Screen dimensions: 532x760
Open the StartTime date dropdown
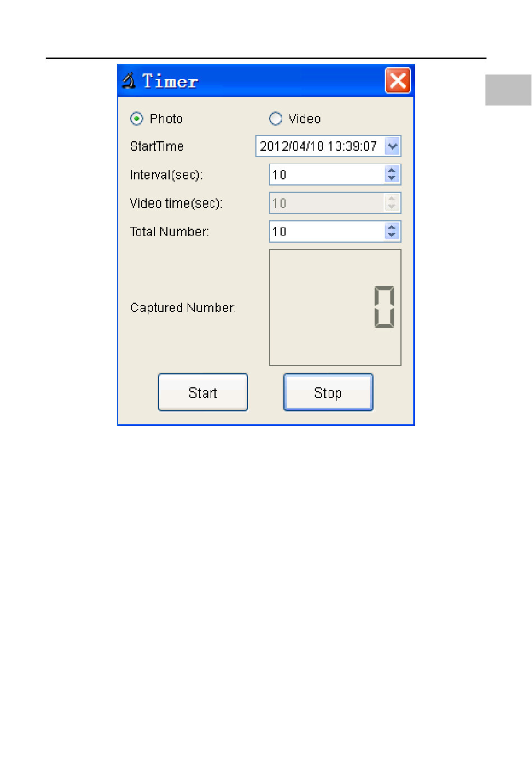[x=393, y=146]
